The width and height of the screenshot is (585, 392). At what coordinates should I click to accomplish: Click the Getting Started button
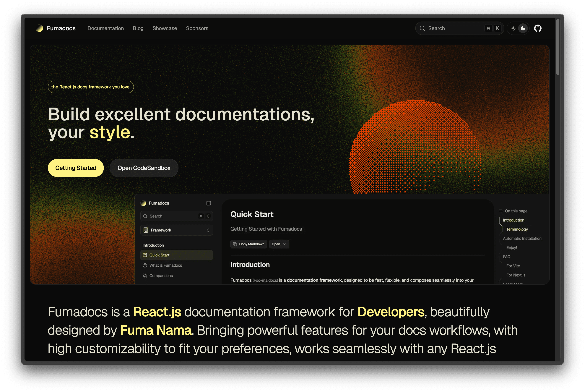(x=76, y=168)
